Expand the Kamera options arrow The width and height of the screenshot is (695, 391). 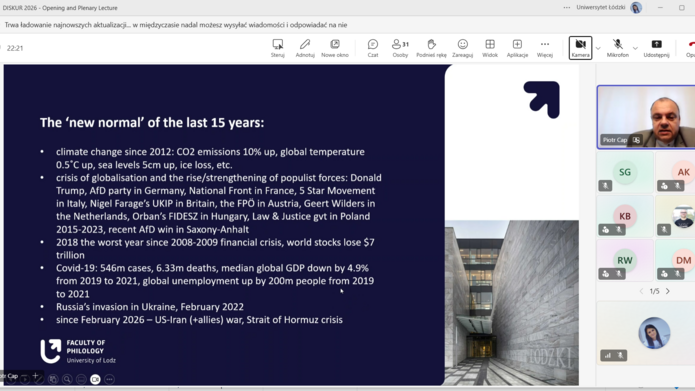point(598,48)
